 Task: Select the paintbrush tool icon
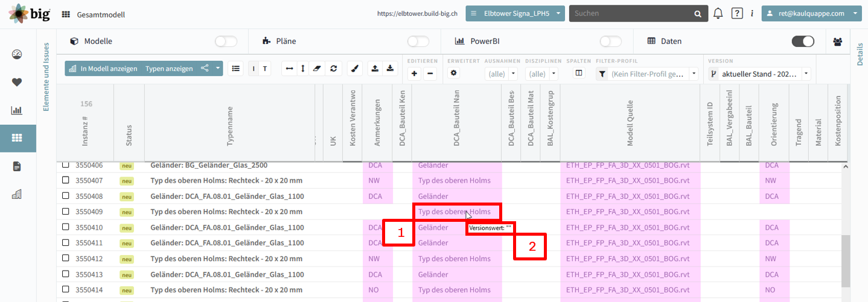tap(355, 69)
